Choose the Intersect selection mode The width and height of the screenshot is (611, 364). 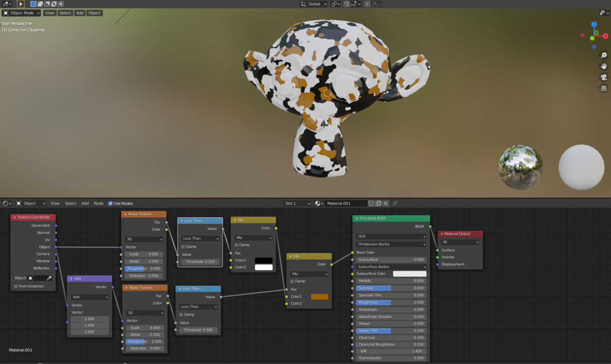coord(61,4)
